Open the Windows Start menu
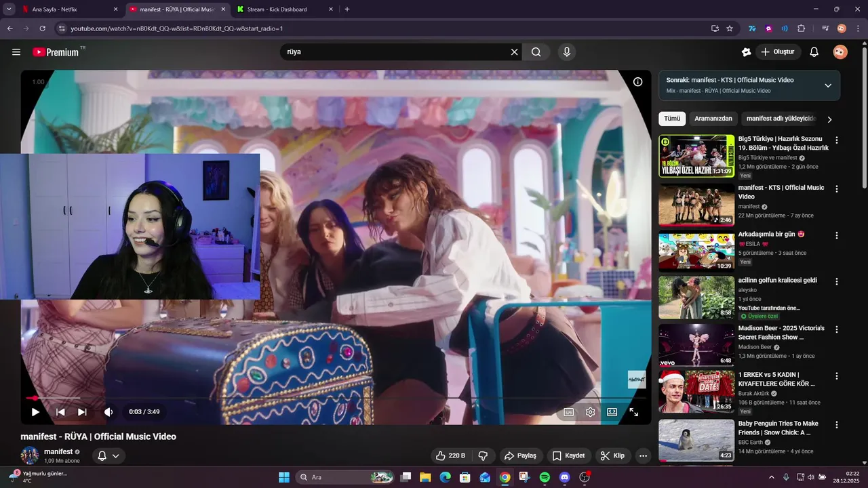The width and height of the screenshot is (868, 488). [x=284, y=477]
